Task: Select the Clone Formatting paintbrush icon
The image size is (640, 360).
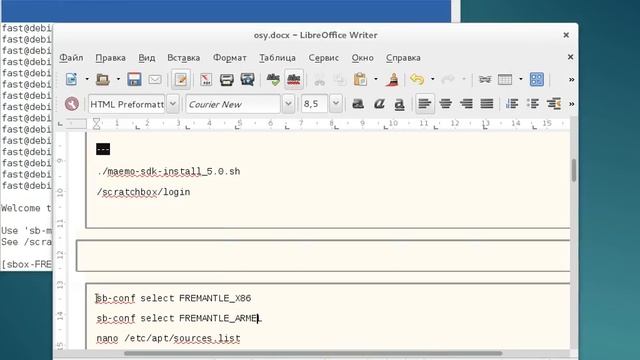Action: 392,79
